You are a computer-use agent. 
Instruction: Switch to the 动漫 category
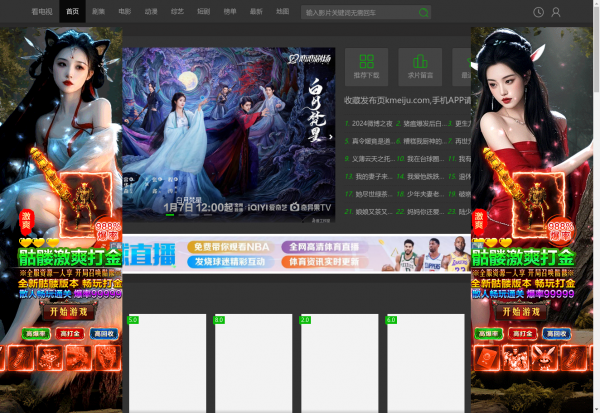(x=150, y=12)
